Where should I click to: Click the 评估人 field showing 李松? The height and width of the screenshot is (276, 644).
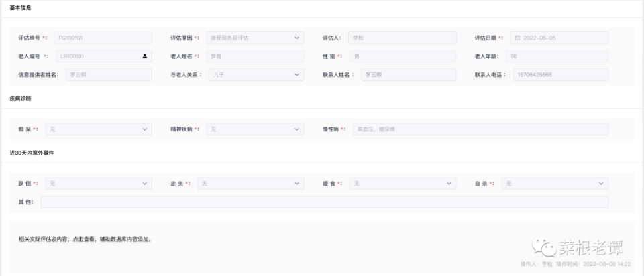[402, 38]
